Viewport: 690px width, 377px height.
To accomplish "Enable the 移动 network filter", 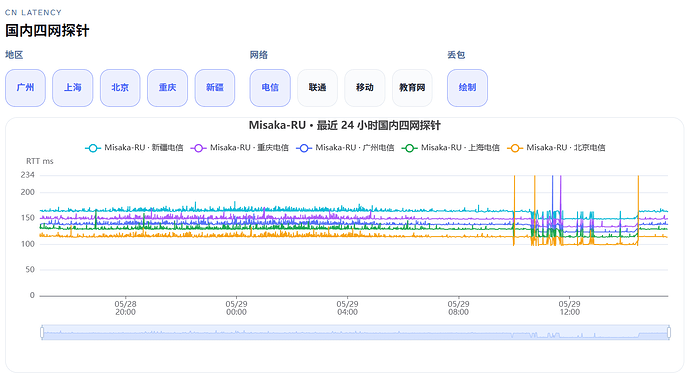I will coord(365,88).
